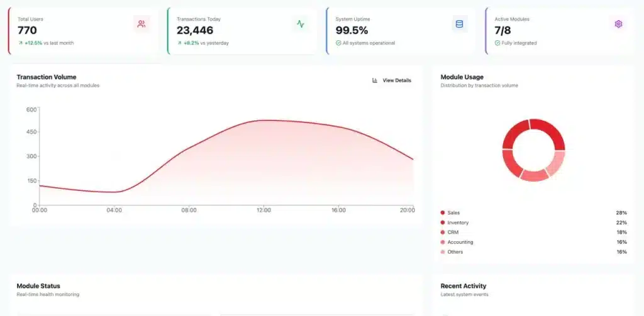Open View Details for Transaction Volume
The height and width of the screenshot is (316, 644).
click(392, 80)
